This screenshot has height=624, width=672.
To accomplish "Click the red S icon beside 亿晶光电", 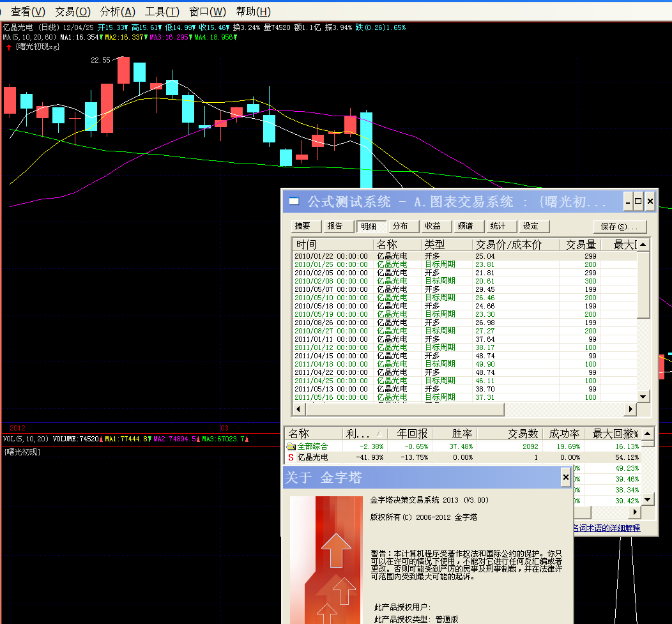I will pos(291,457).
